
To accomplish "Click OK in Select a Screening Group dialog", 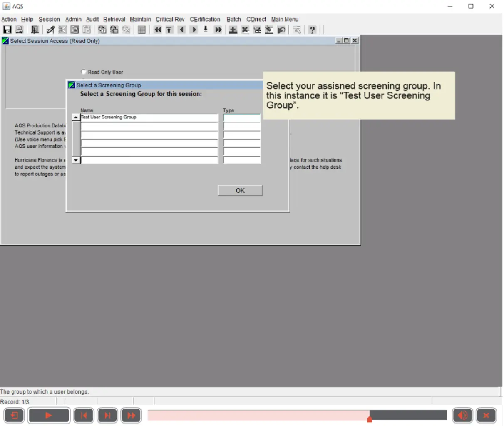I will [240, 190].
